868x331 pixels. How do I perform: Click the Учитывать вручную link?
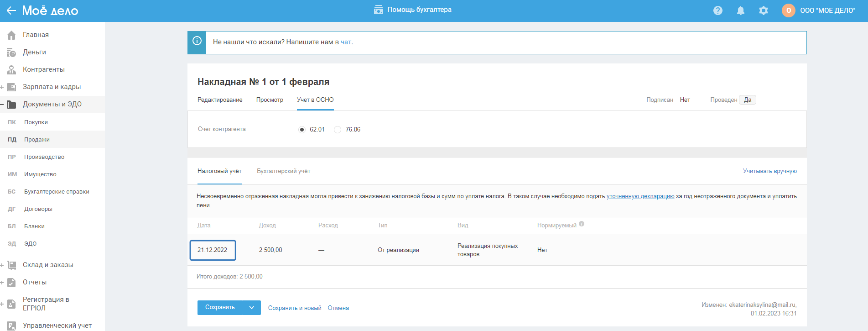pyautogui.click(x=769, y=171)
